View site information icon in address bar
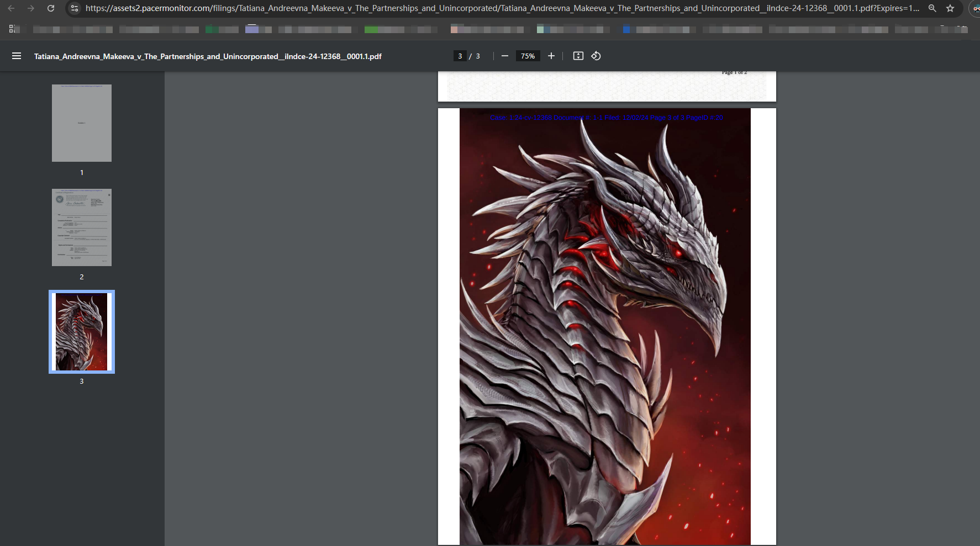 75,8
